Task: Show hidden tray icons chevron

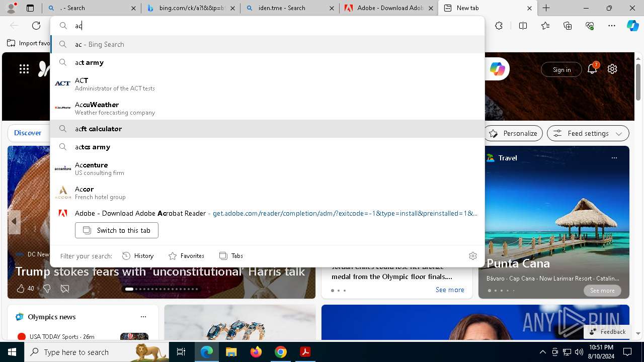Action: click(x=542, y=352)
